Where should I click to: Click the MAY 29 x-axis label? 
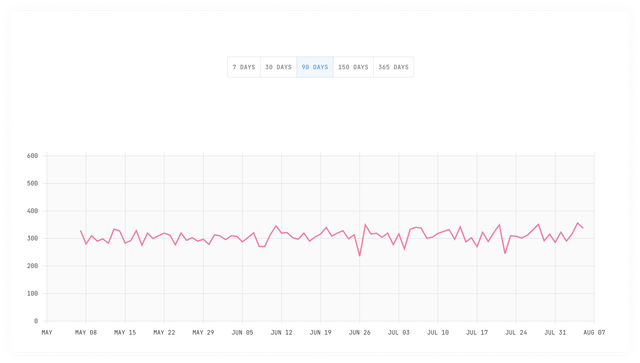pos(203,332)
